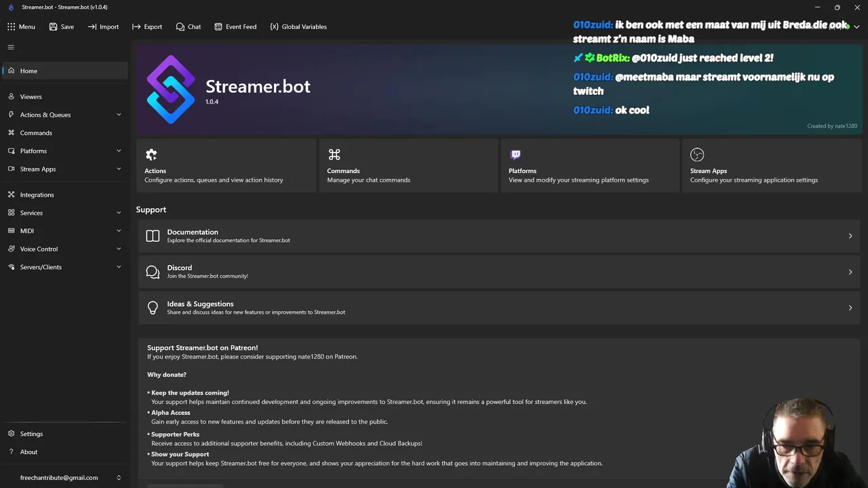Screen dimensions: 868x488
Task: Select Integrations in the sidebar
Action: tap(64, 195)
